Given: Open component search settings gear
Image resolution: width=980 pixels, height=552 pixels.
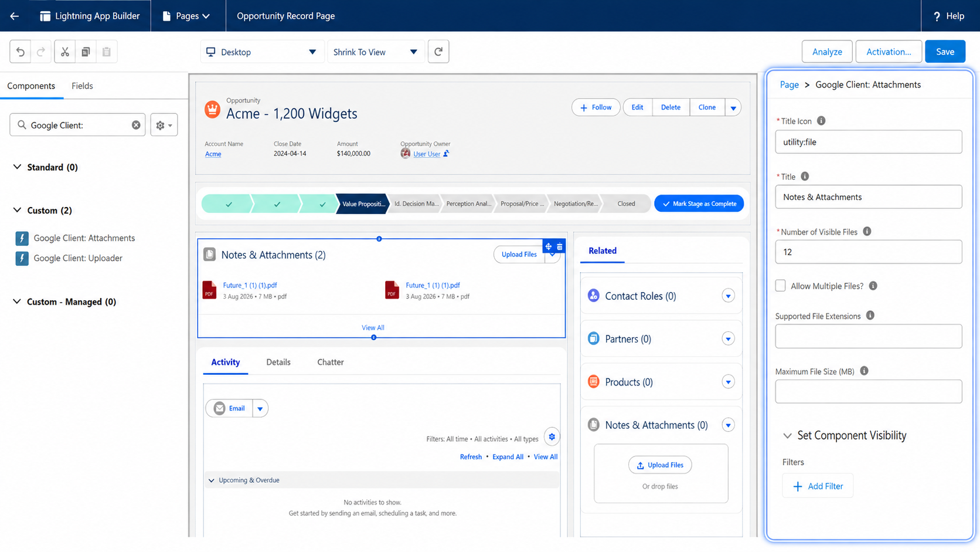Looking at the screenshot, I should [x=164, y=125].
